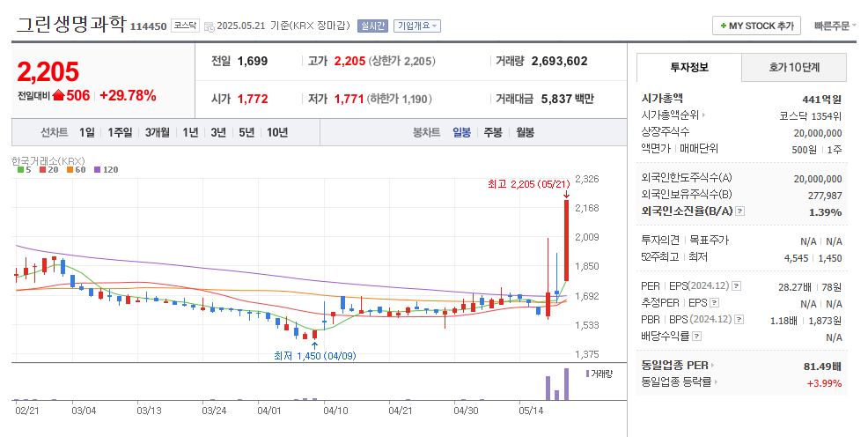Switch to the 투자정보 tab
The height and width of the screenshot is (437, 868).
click(689, 68)
